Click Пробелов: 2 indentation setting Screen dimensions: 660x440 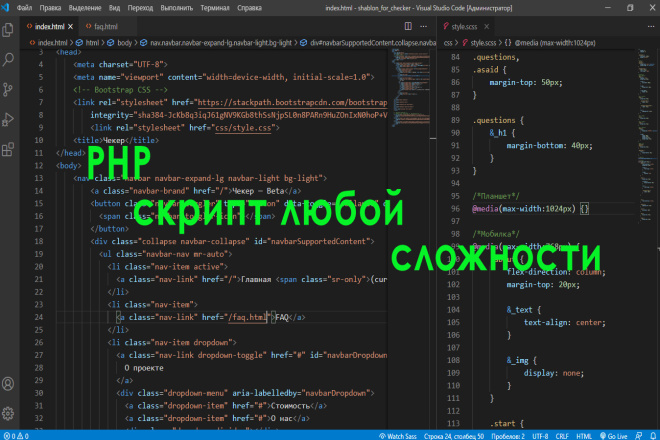tap(508, 436)
